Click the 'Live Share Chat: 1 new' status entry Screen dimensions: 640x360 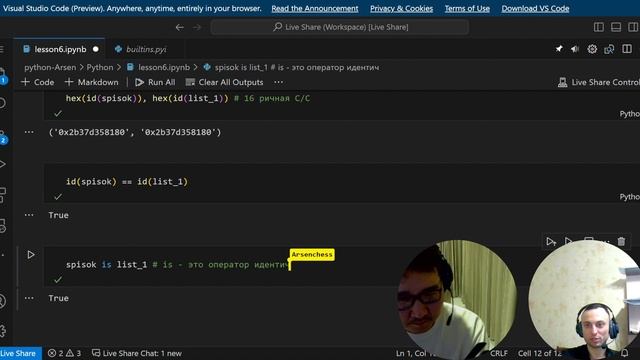[137, 353]
